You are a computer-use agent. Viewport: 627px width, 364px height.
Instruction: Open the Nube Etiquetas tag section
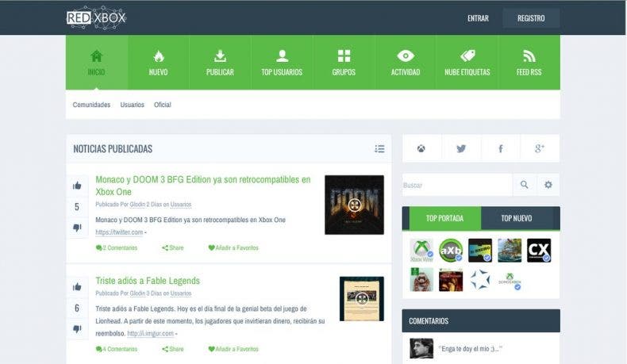[x=467, y=63]
